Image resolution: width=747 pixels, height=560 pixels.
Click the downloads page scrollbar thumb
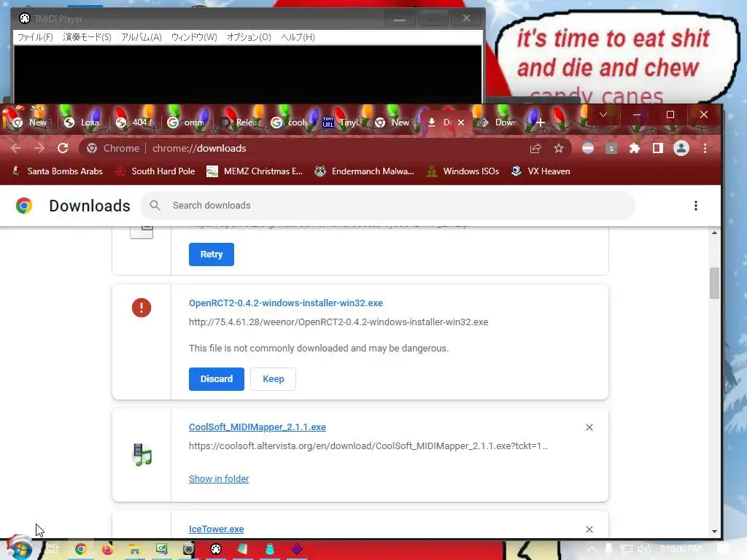pos(714,284)
